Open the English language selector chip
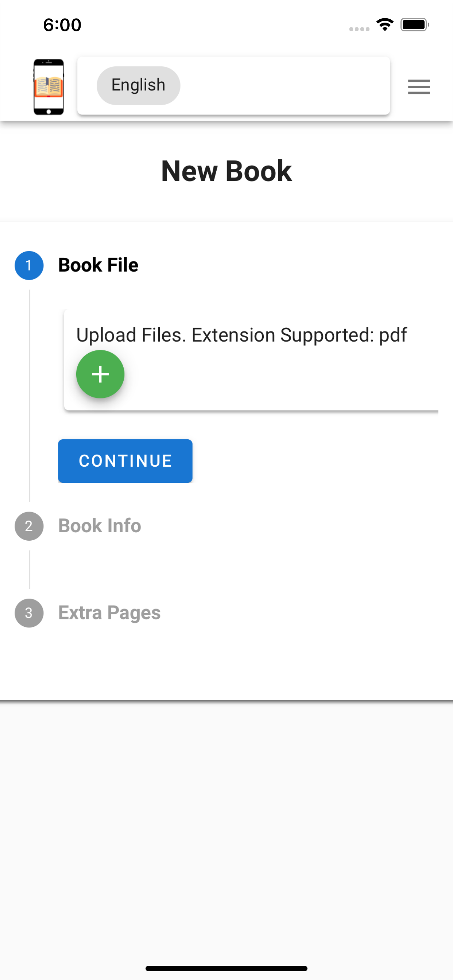Screen dimensions: 453x980 (x=138, y=85)
